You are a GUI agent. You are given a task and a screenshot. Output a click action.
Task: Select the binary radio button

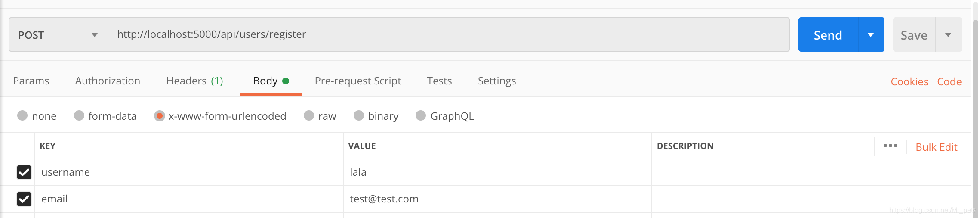(x=359, y=116)
